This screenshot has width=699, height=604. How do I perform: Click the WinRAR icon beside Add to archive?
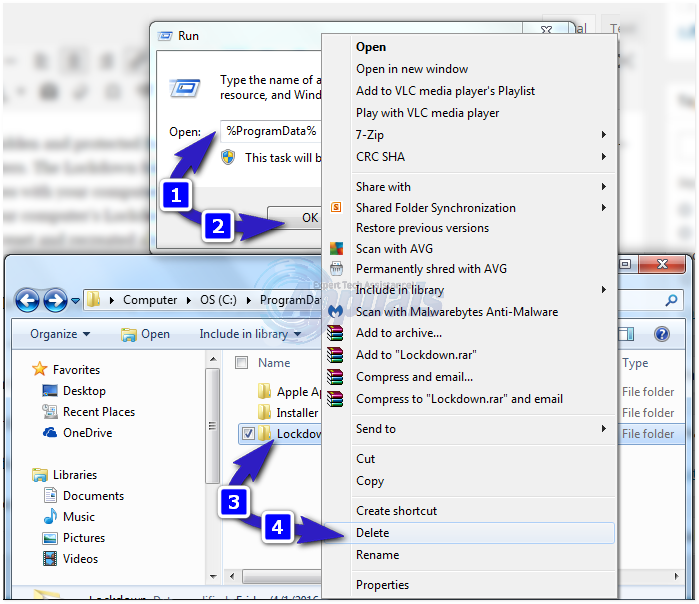point(335,333)
